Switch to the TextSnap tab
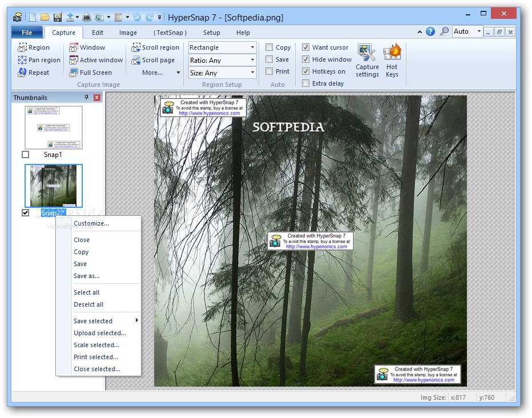The image size is (532, 418). (x=170, y=33)
